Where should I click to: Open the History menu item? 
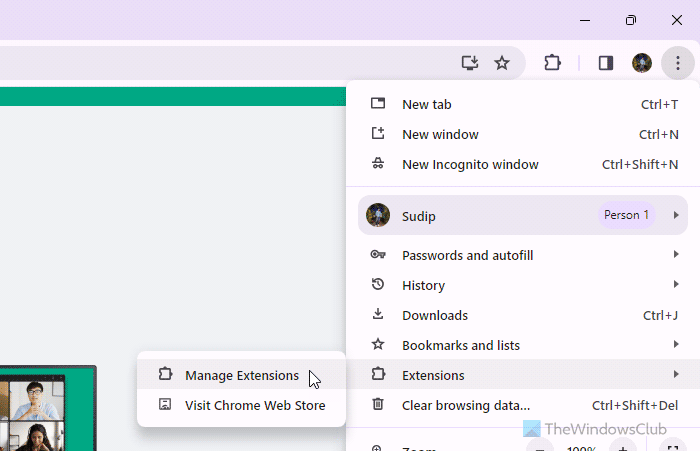pyautogui.click(x=523, y=285)
